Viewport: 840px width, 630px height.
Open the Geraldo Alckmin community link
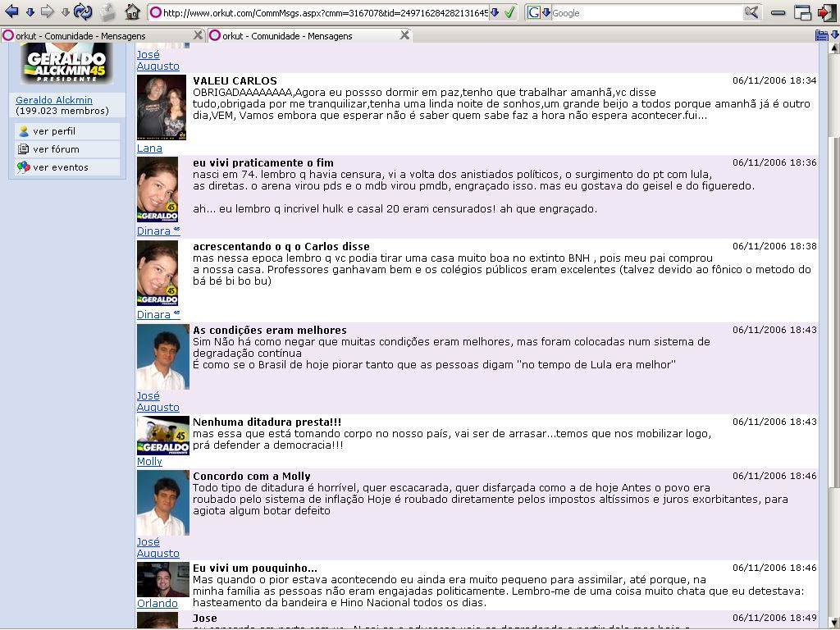tap(53, 99)
